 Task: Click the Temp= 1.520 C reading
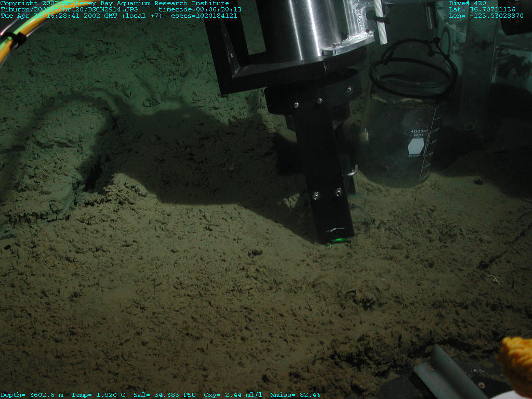pos(98,395)
